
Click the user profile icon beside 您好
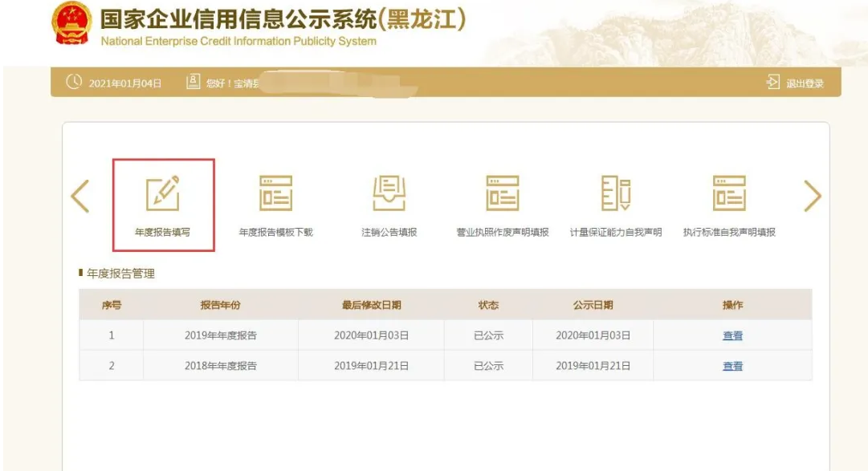(x=193, y=82)
